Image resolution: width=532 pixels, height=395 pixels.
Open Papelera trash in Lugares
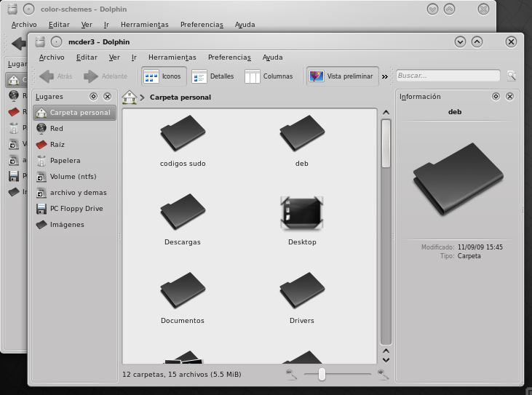(75, 160)
